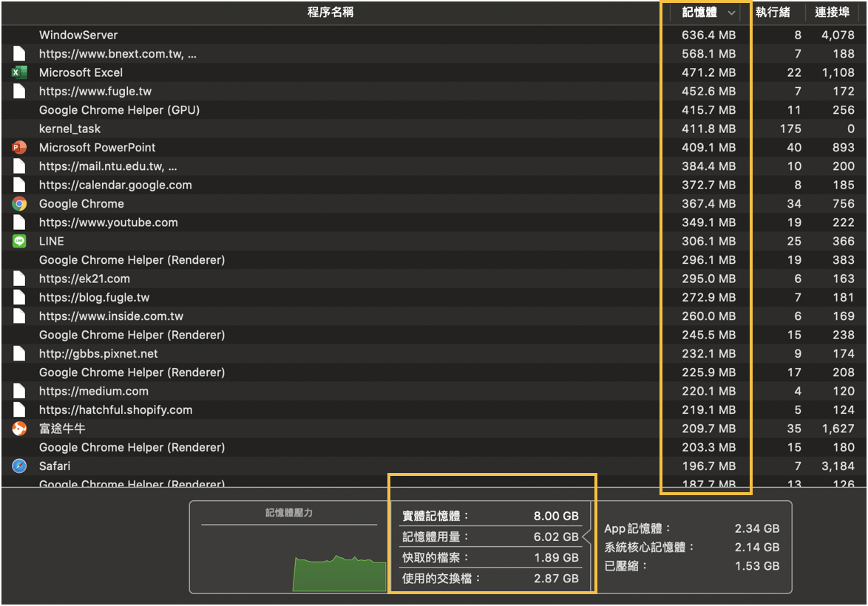
Task: Click the document icon beside http://gbbs.pixnet.net
Action: coord(19,354)
